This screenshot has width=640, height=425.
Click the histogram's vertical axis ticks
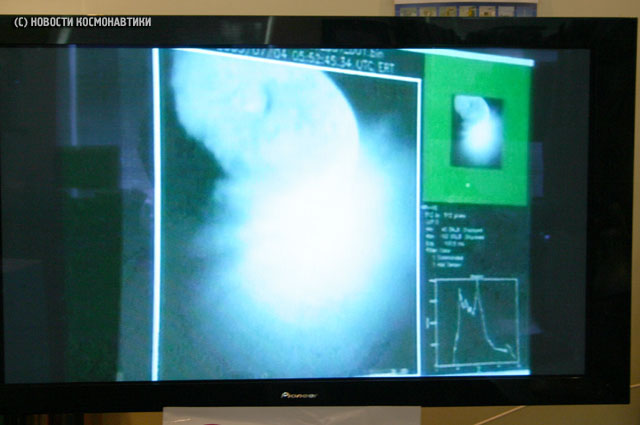click(432, 322)
